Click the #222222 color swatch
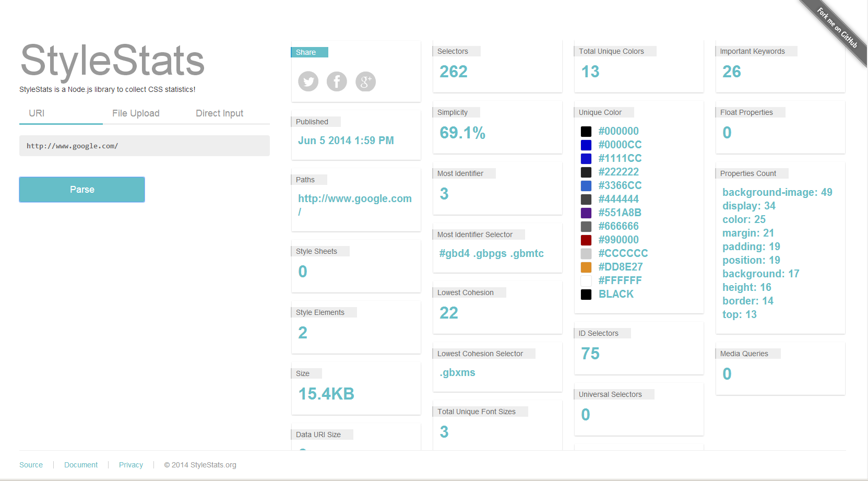This screenshot has width=868, height=481. (586, 172)
